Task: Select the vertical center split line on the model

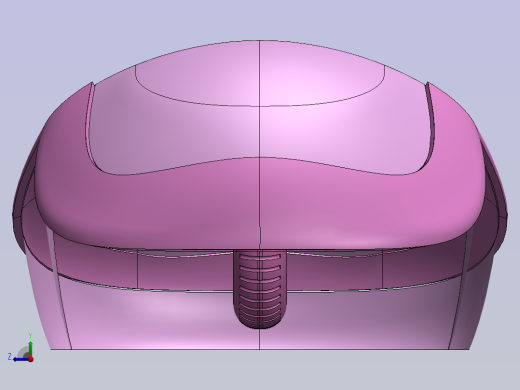Action: pos(260,195)
